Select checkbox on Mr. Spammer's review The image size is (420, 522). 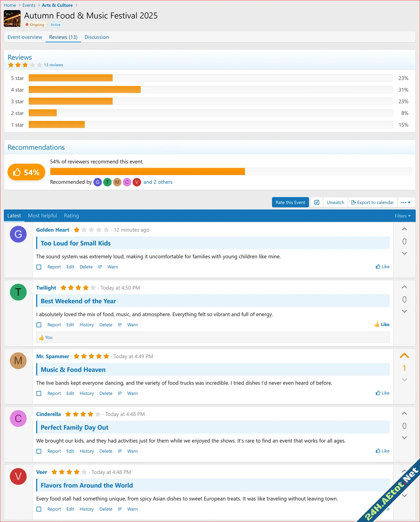tap(39, 393)
